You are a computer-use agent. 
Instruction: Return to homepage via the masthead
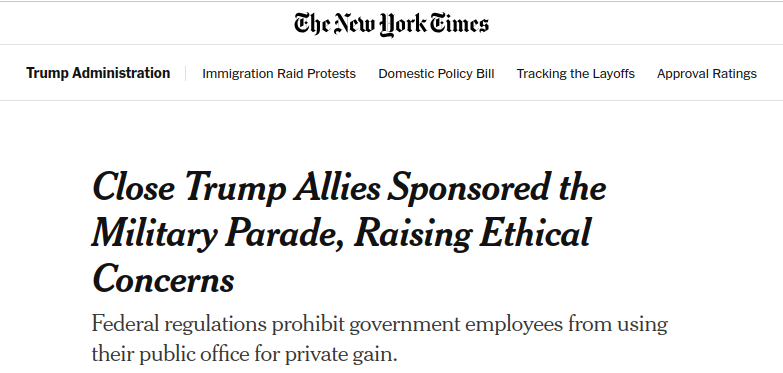[x=391, y=23]
